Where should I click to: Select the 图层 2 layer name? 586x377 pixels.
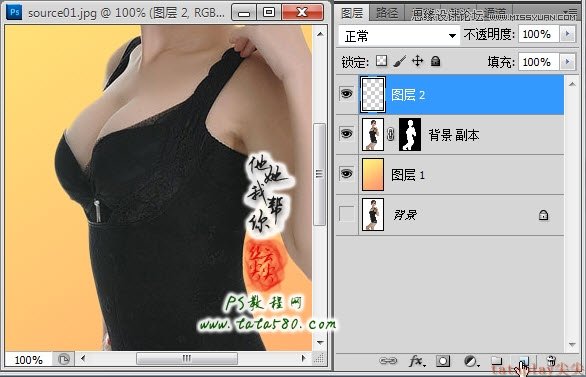coord(408,95)
